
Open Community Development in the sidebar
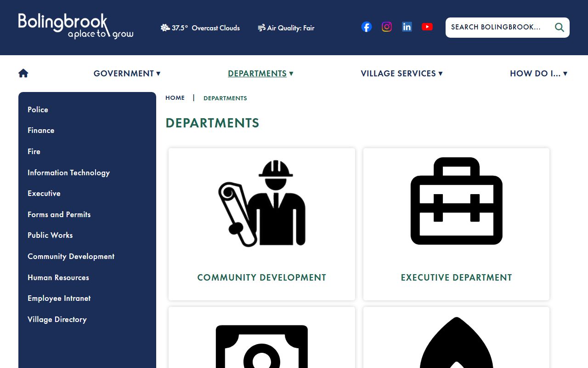click(71, 256)
